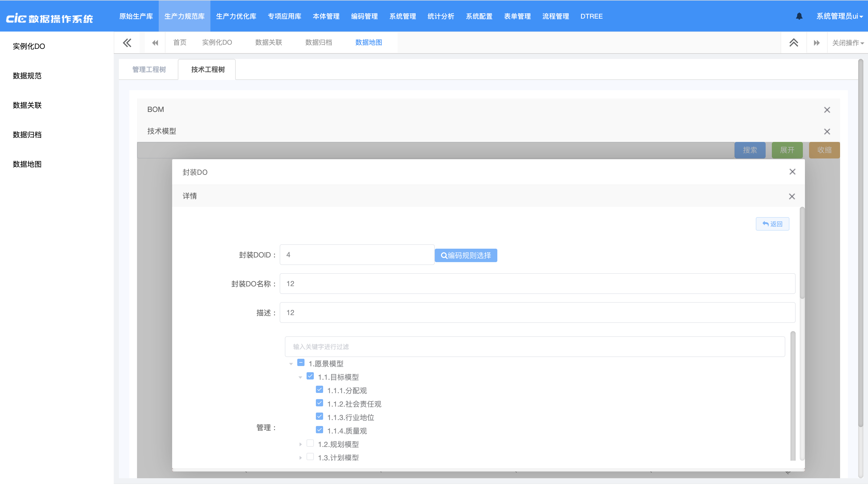
Task: Click the keyword filter input field
Action: pyautogui.click(x=535, y=347)
